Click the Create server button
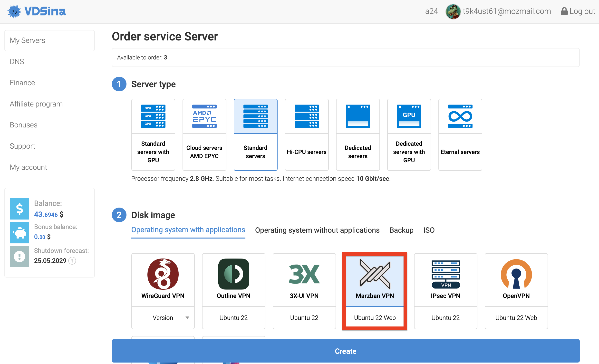Viewport: 599px width, 364px height. pyautogui.click(x=346, y=351)
